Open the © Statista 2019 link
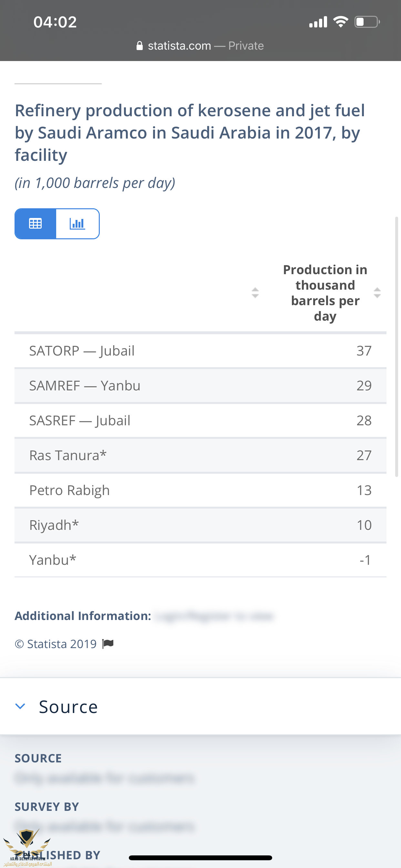The image size is (401, 868). [x=56, y=644]
